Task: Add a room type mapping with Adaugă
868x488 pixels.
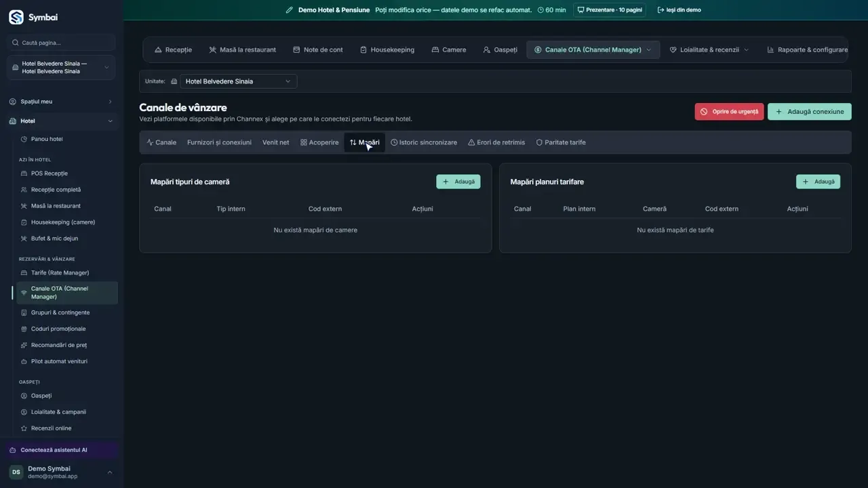Action: [458, 182]
